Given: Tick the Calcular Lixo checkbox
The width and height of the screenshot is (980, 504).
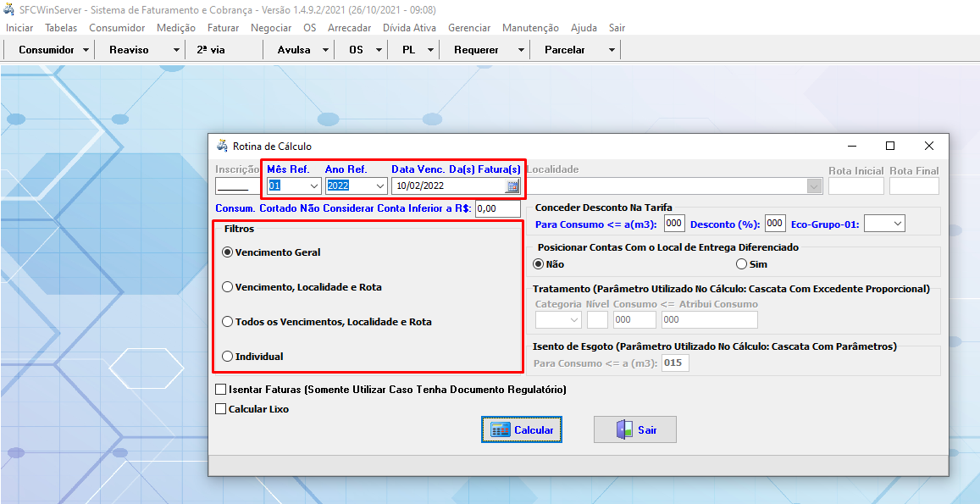Looking at the screenshot, I should coord(221,409).
